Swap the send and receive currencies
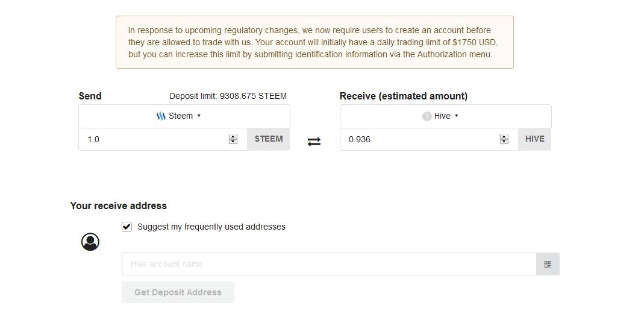Screen dimensions: 644x317 click(314, 142)
